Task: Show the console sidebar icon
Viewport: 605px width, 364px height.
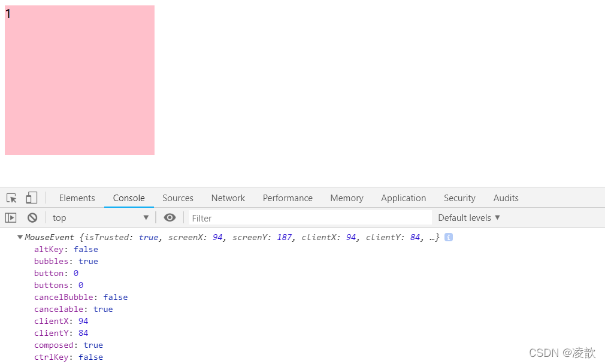Action: (11, 218)
